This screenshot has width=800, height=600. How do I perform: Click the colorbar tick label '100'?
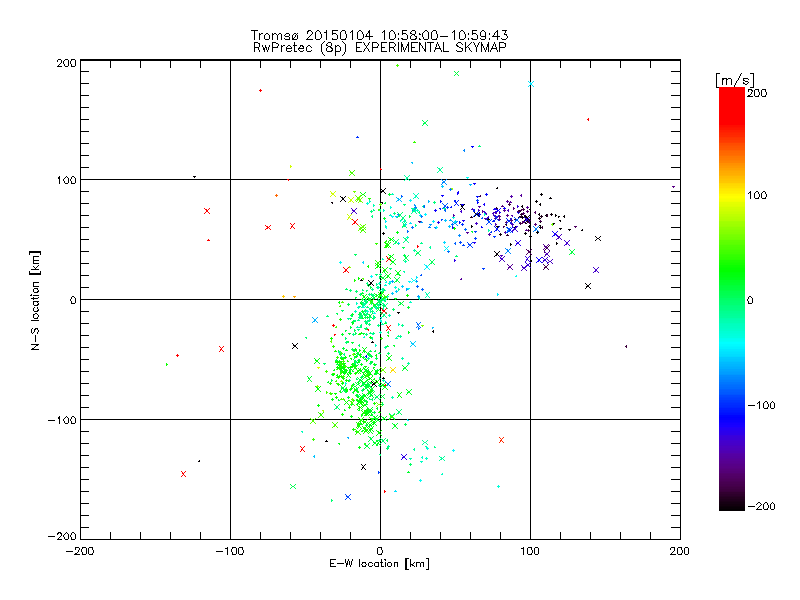click(x=757, y=195)
